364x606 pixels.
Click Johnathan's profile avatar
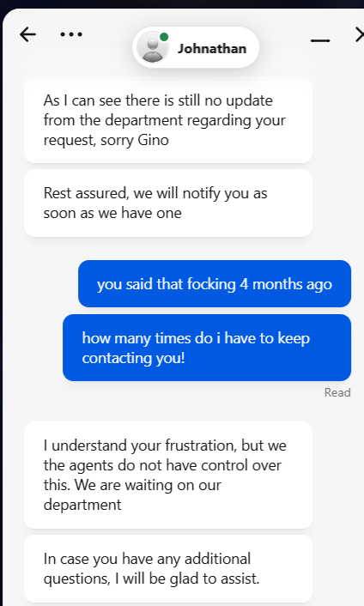153,48
